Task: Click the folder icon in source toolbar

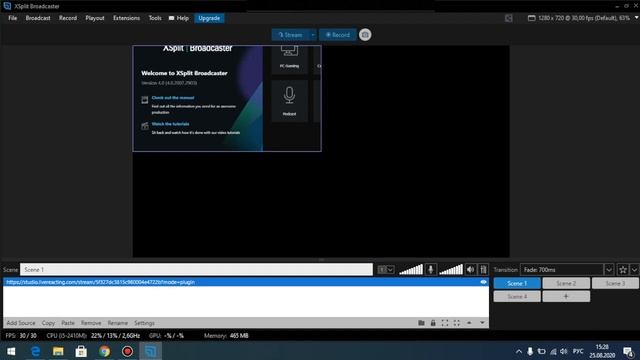Action: pos(421,323)
